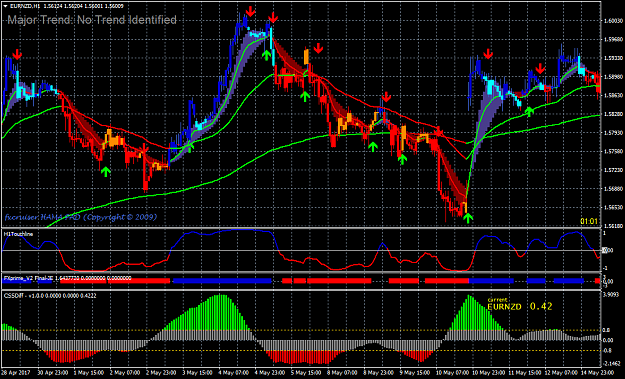Click price level 1.57930 on the axis
Screen dimensions: 625x379
point(612,133)
